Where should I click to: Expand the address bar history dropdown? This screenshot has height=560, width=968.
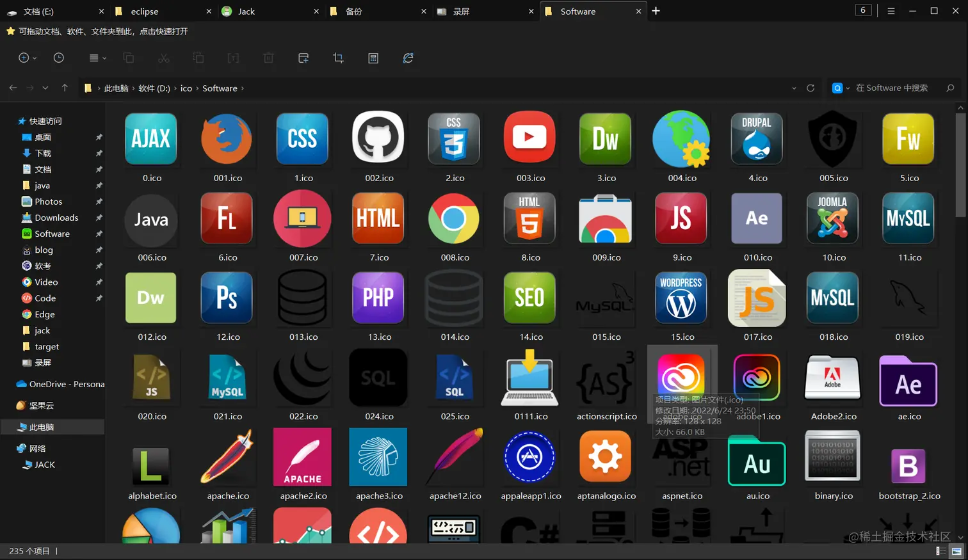(794, 88)
